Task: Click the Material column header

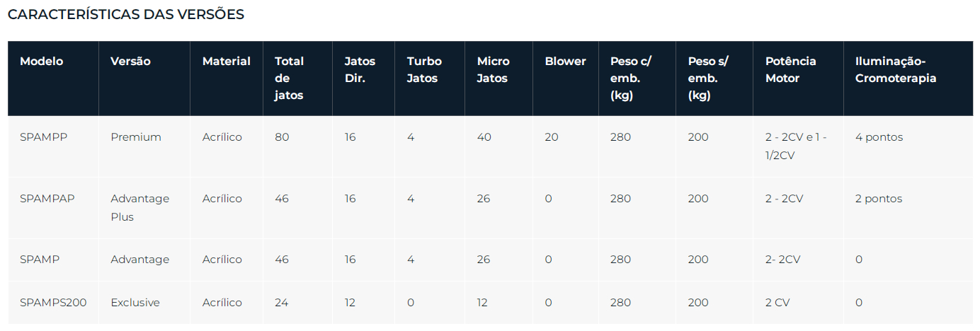Action: click(x=226, y=62)
